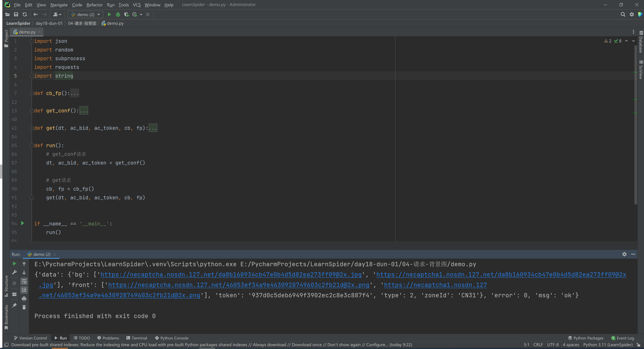Print console output with the printer icon
Viewport: 644px width, 349px height.
coord(24,299)
